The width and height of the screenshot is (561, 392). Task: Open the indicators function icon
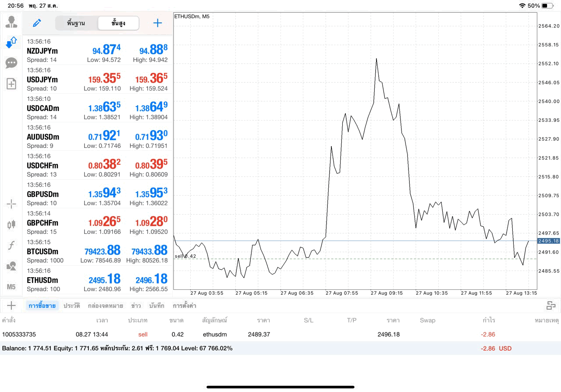pyautogui.click(x=11, y=246)
